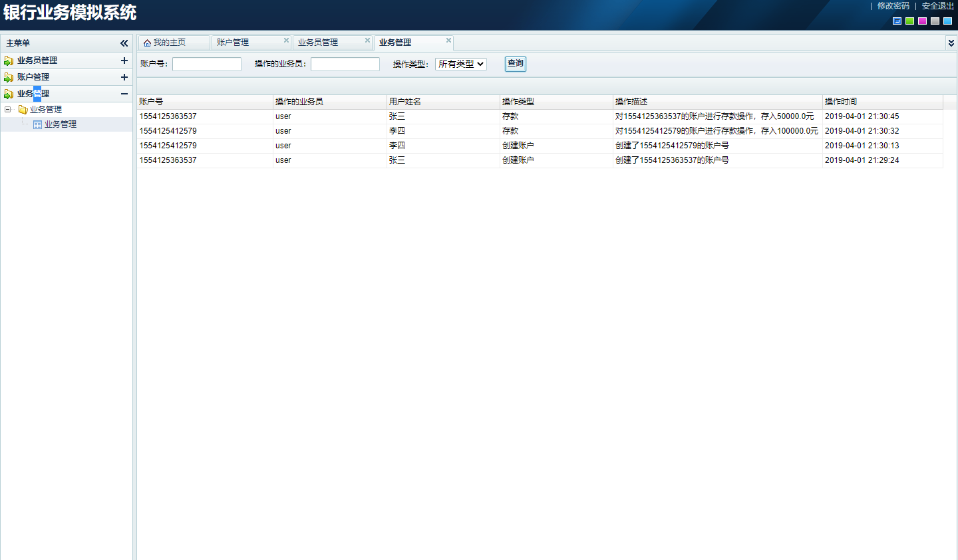This screenshot has width=958, height=560.
Task: Collapse the 业务管理 tree folder node
Action: click(8, 110)
